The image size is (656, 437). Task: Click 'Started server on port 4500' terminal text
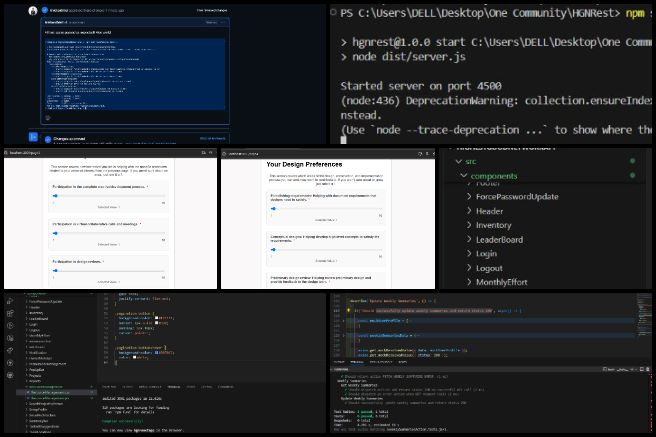(x=420, y=86)
